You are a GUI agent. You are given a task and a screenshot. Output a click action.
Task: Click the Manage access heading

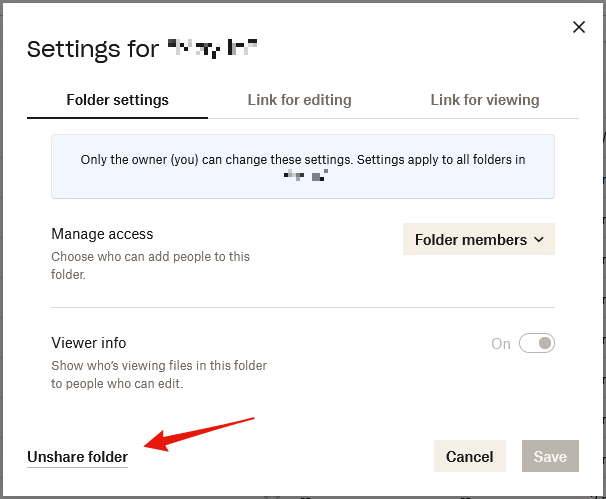pyautogui.click(x=102, y=234)
